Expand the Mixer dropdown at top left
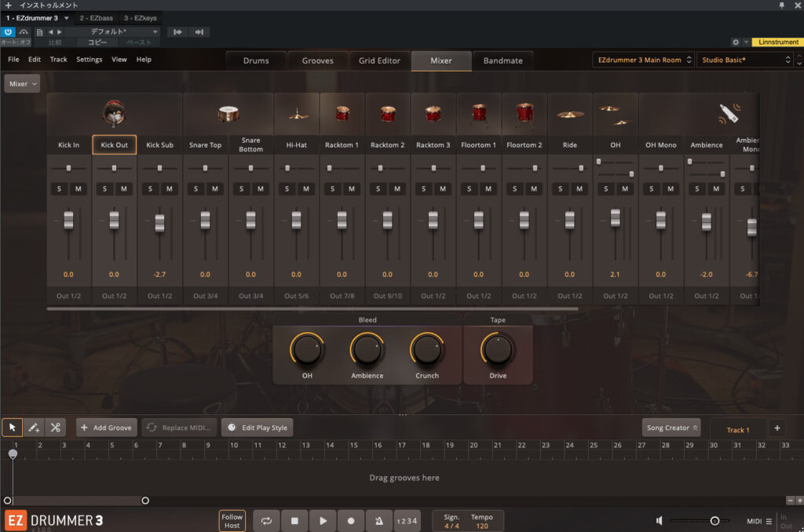This screenshot has height=532, width=804. click(22, 84)
